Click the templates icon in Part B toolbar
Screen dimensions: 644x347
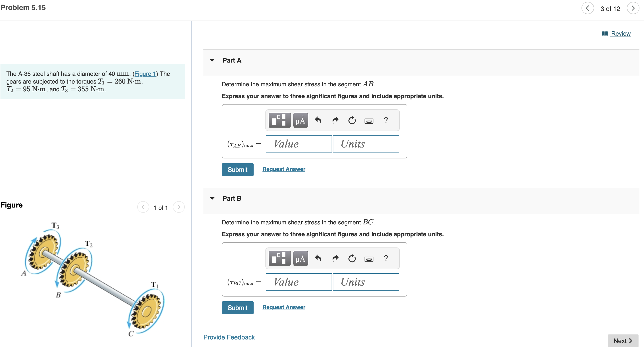pyautogui.click(x=279, y=258)
